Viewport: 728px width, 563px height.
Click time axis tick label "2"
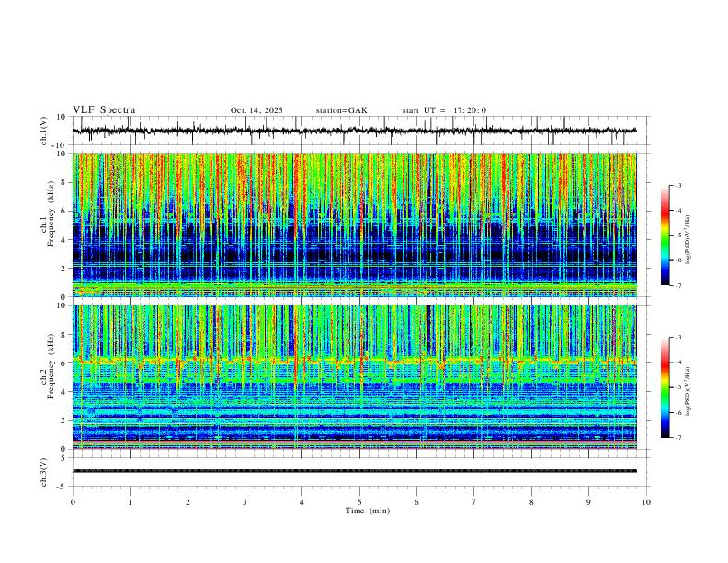pyautogui.click(x=188, y=502)
